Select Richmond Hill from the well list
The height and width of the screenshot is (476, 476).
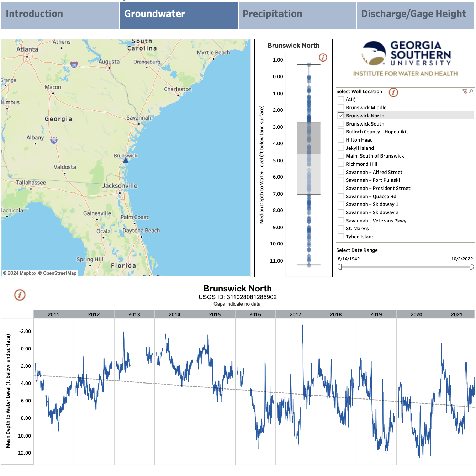click(x=341, y=164)
